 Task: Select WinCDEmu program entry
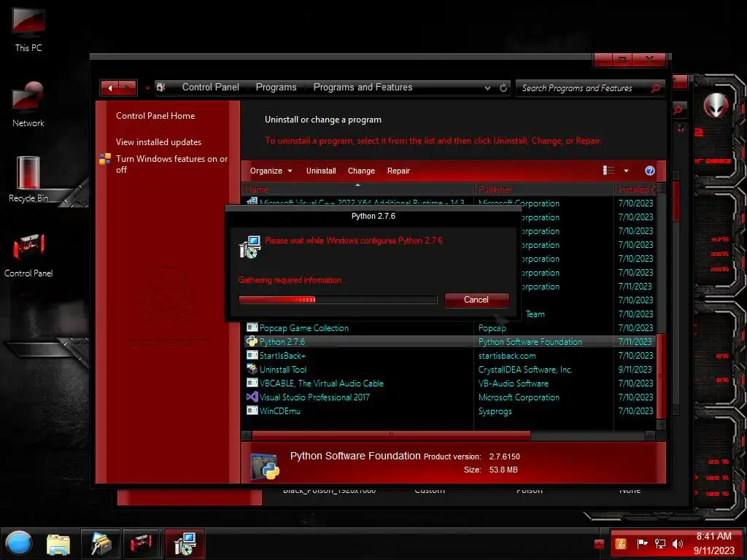tap(279, 411)
